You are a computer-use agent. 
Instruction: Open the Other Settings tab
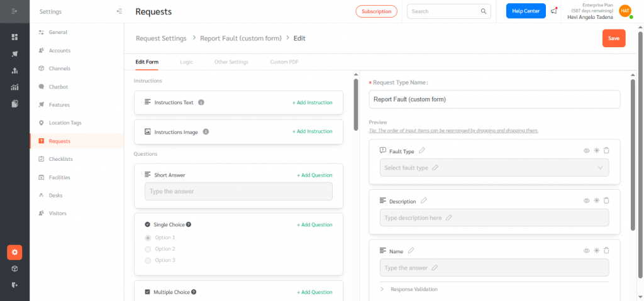coord(231,62)
